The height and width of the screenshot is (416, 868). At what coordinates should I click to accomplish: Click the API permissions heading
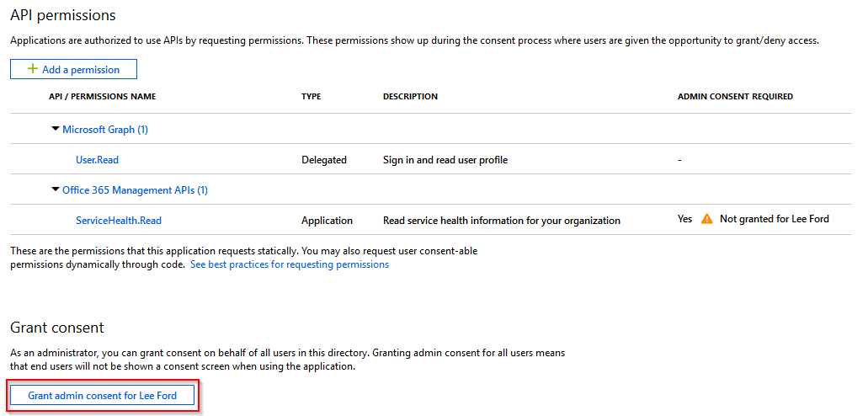tap(63, 15)
